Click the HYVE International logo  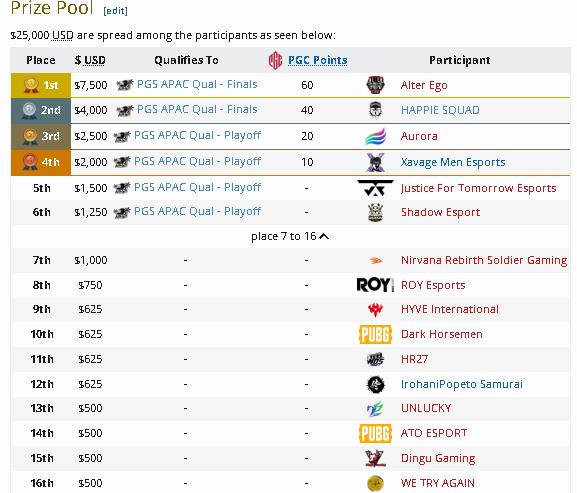pos(375,309)
